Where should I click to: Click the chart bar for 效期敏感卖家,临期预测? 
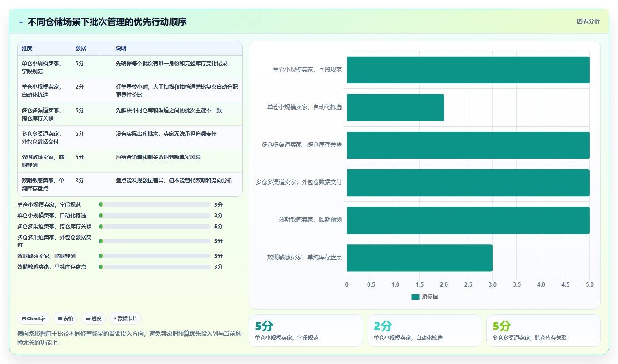pos(468,220)
